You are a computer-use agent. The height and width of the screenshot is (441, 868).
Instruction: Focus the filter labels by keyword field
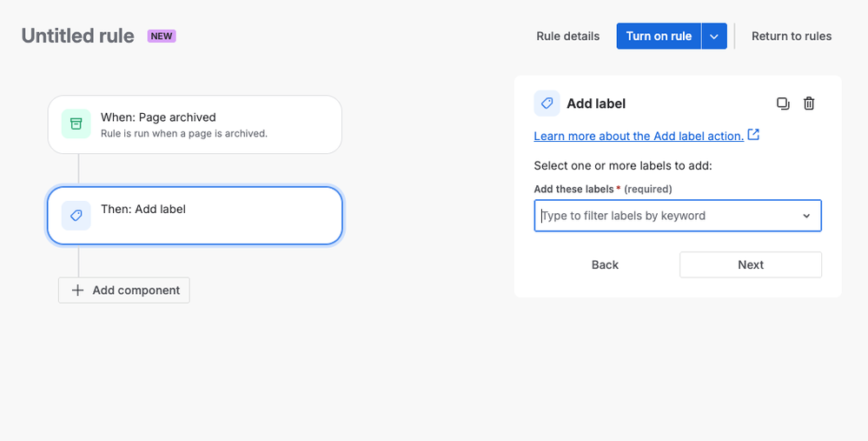[x=665, y=216]
